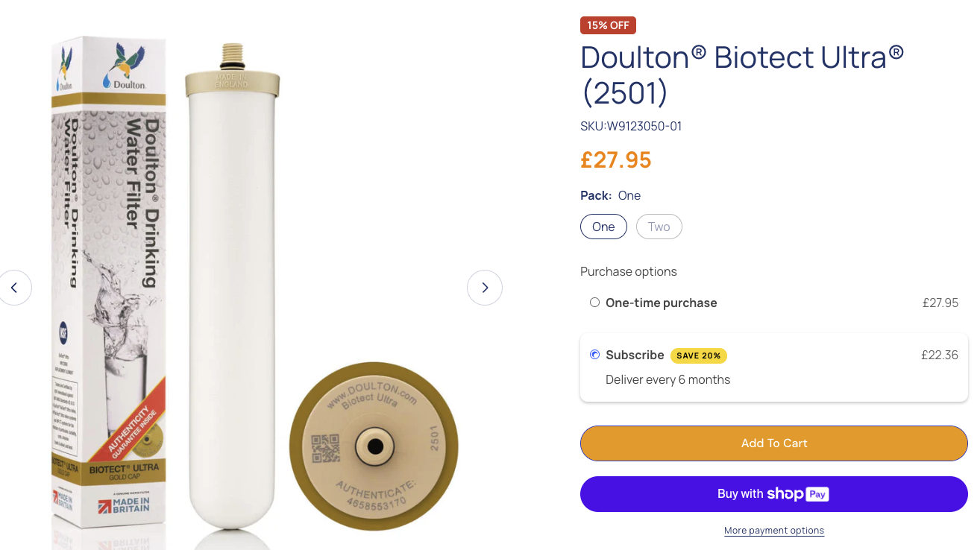The width and height of the screenshot is (980, 550).
Task: Click the orange £27.95 price
Action: 615,159
